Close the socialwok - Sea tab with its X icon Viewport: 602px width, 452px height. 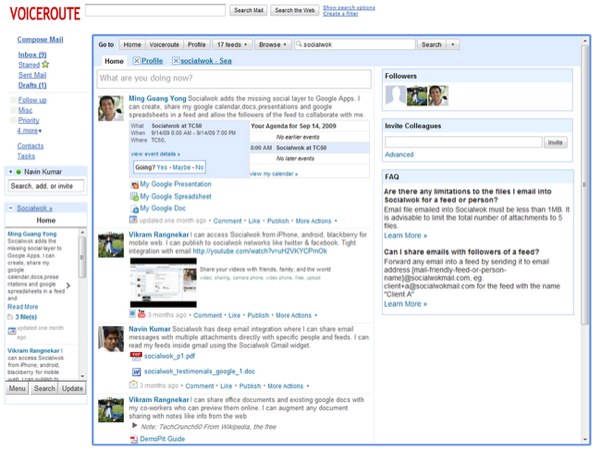175,61
